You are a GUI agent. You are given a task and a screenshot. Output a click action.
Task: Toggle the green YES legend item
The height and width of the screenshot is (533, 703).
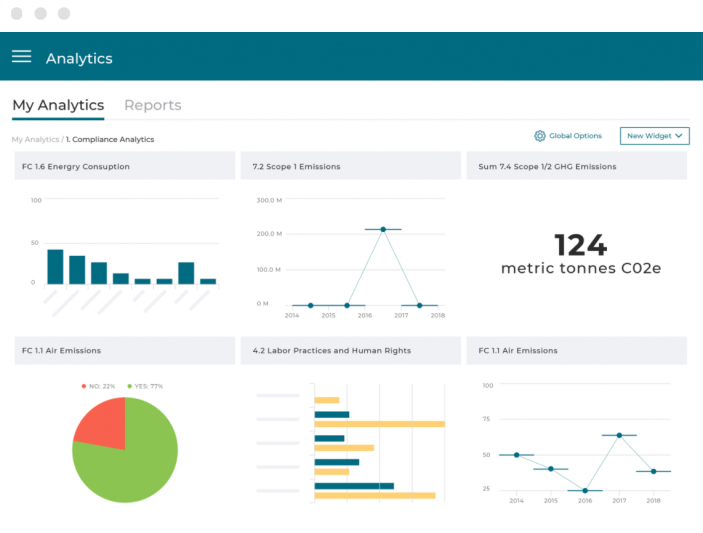pos(145,386)
